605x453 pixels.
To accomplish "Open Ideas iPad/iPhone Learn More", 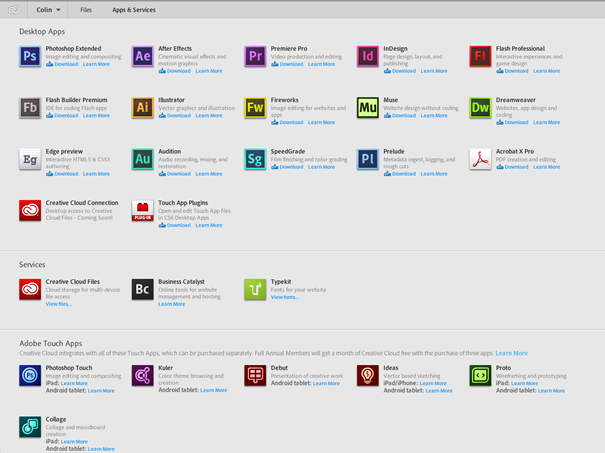I will point(433,384).
